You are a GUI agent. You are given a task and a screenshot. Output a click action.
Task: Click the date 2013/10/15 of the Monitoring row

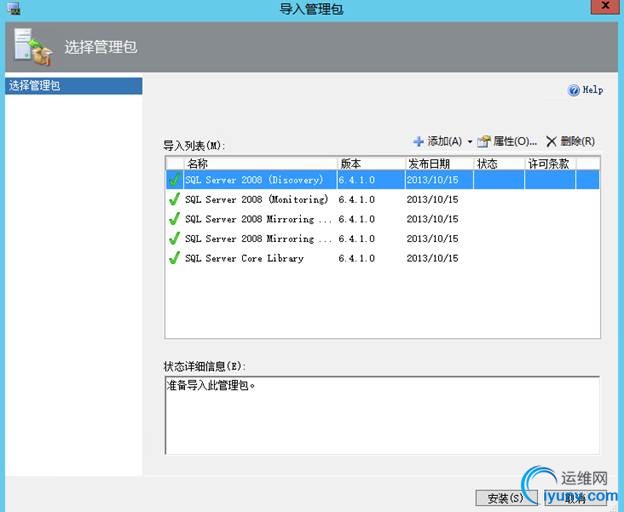coord(433,199)
